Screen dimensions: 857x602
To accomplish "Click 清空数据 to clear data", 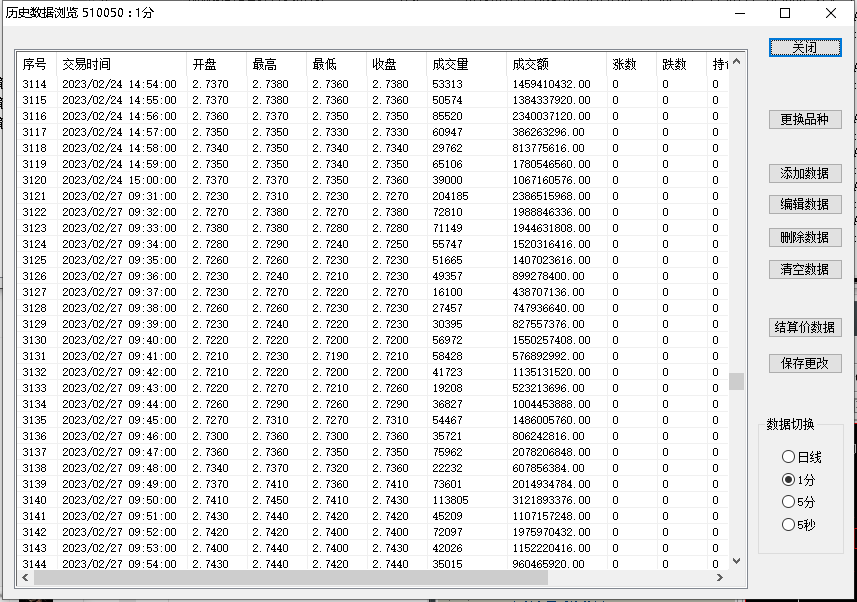I will [804, 270].
